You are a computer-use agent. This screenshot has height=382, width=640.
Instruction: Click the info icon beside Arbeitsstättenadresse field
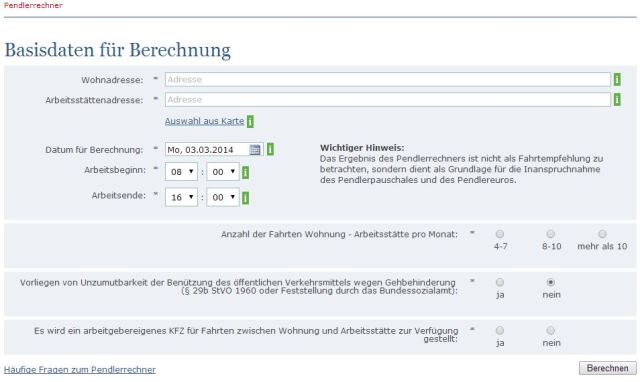(617, 100)
